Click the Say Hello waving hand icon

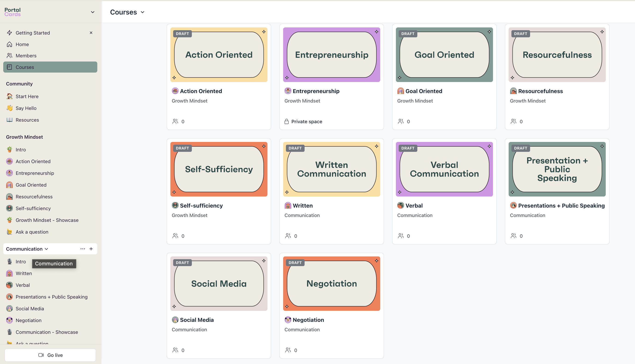point(9,108)
